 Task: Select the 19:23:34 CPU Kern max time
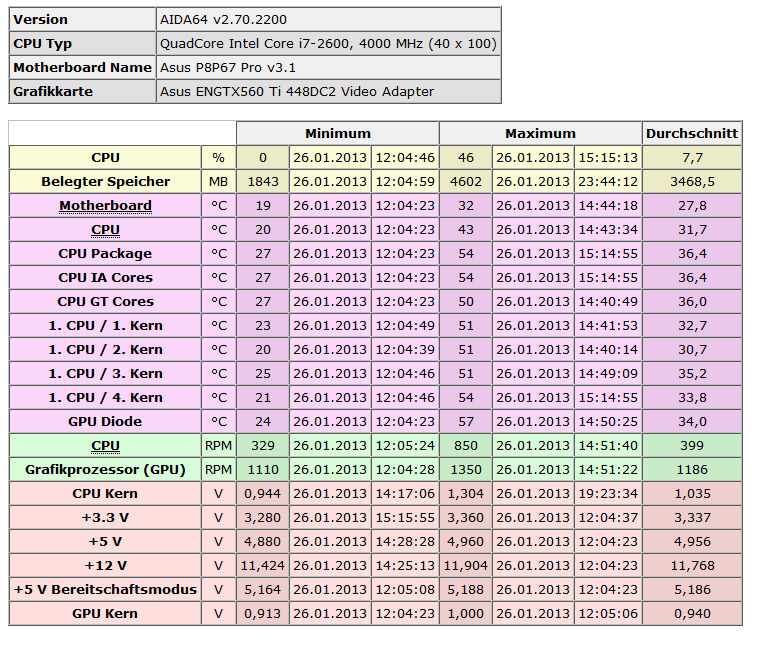tap(608, 494)
